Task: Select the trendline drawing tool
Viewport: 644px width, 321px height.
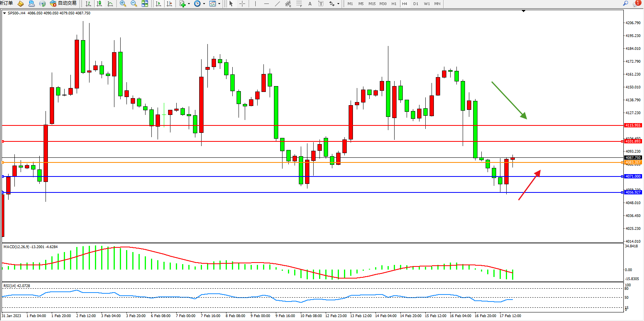Action: (277, 4)
